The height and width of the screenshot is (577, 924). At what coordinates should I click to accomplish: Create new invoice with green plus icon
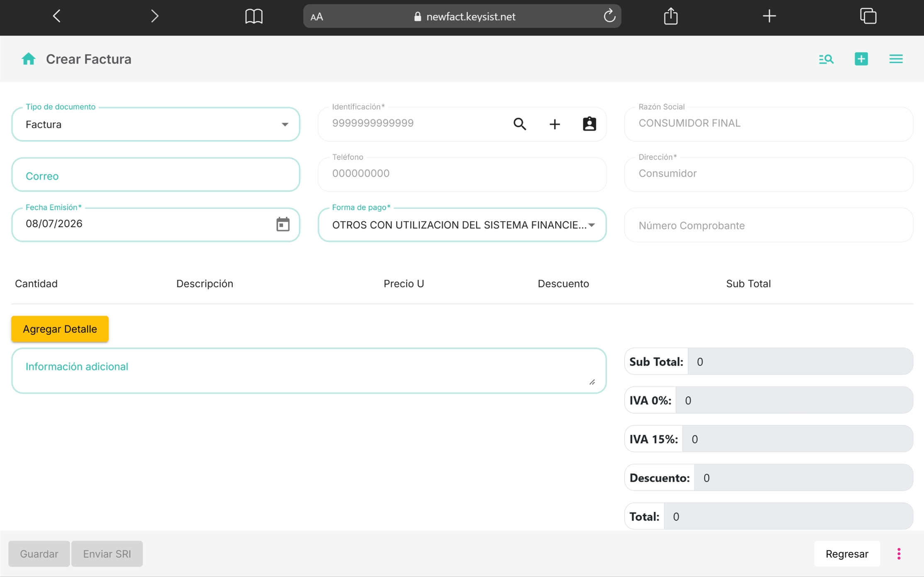click(861, 59)
